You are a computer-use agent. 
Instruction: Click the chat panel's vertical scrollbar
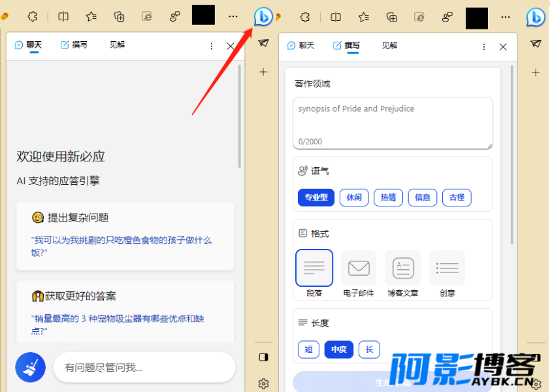click(x=240, y=118)
